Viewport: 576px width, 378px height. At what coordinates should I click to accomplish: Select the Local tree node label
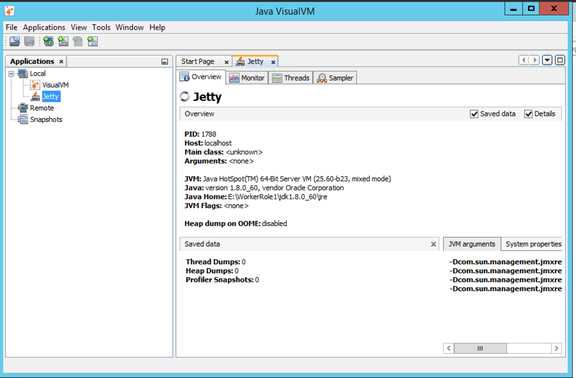point(38,73)
